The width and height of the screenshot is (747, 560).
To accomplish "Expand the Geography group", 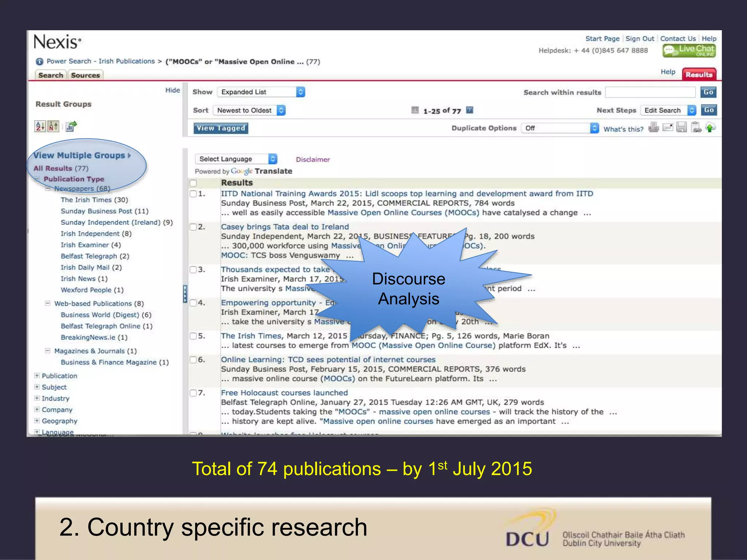I will coord(37,421).
